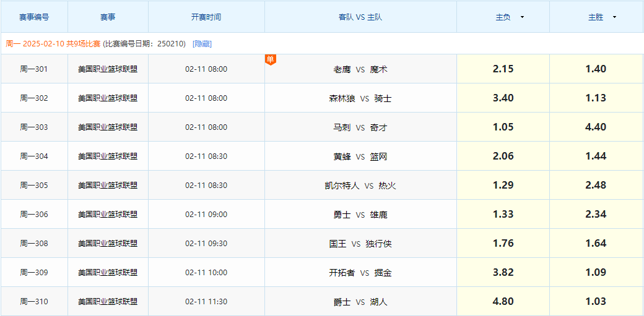Open the 主胜 column dropdown arrow
644x316 pixels.
click(x=614, y=17)
